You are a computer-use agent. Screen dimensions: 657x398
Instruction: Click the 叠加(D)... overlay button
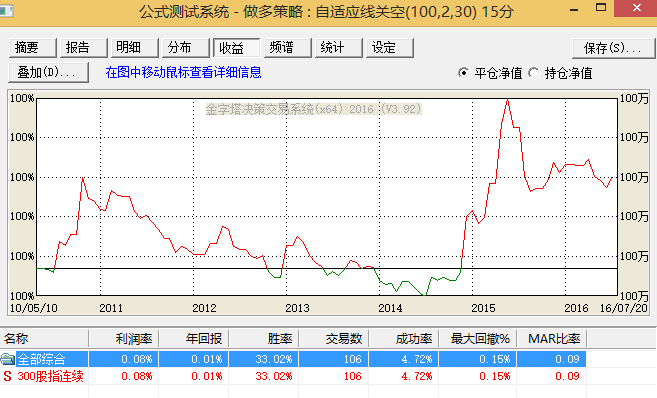(48, 72)
